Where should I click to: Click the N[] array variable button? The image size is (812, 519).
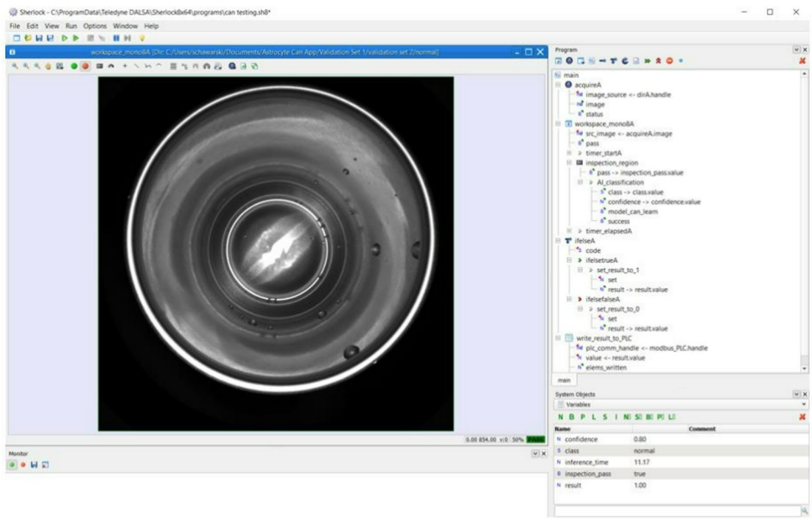pos(627,417)
